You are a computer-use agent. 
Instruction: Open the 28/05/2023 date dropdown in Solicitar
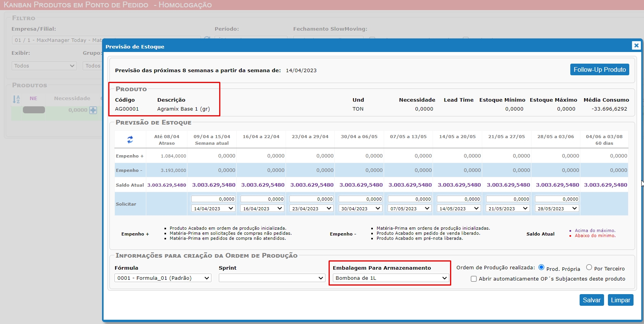(557, 208)
